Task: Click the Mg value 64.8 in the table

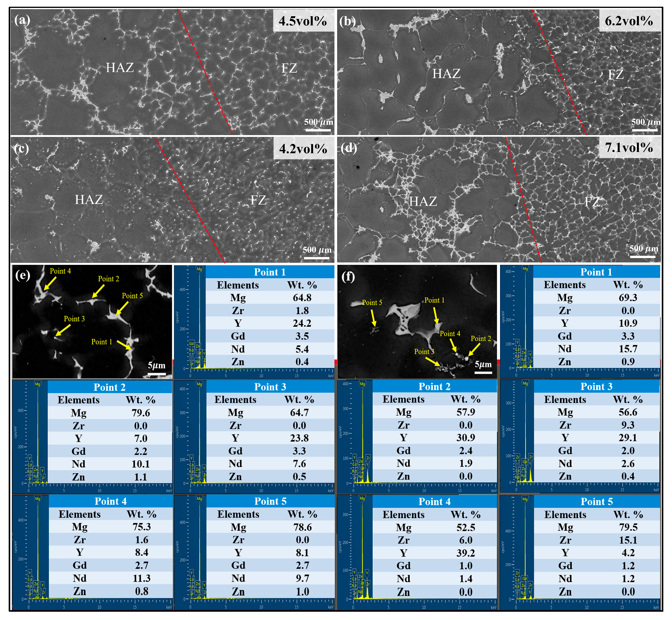Action: point(302,298)
